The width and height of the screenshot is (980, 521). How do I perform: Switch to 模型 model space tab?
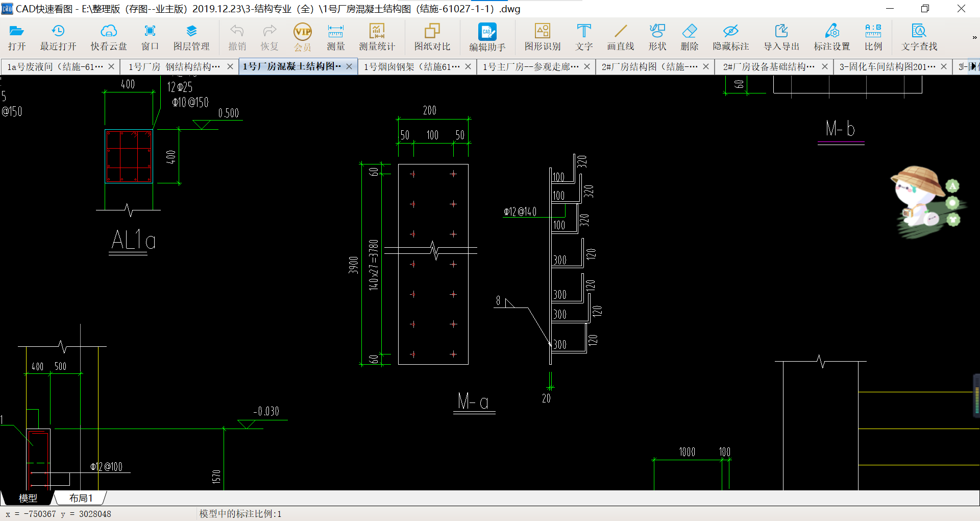point(28,498)
